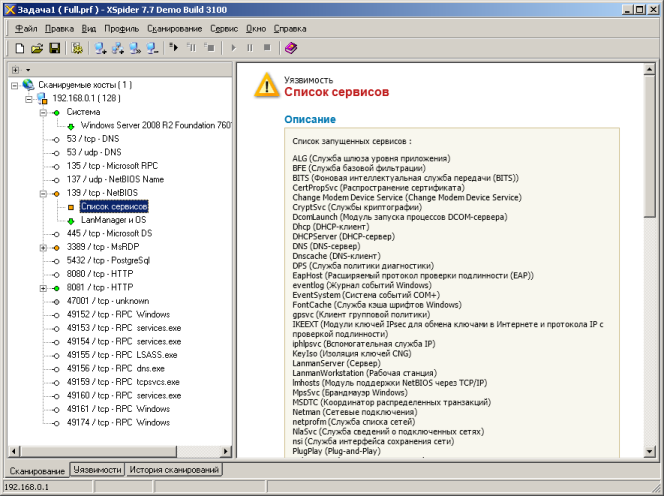664x496 pixels.
Task: Open the Сервис menu
Action: coord(224,29)
